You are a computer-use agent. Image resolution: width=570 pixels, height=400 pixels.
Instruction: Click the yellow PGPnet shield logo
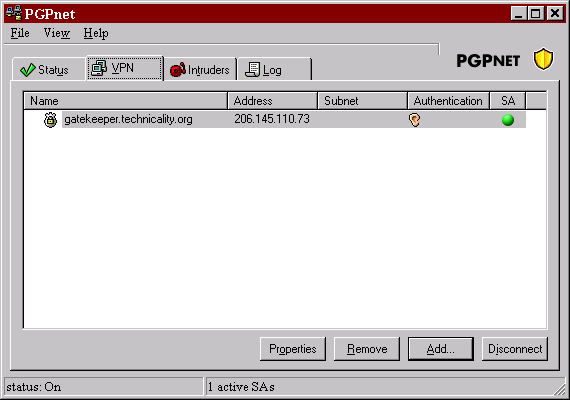tap(543, 59)
